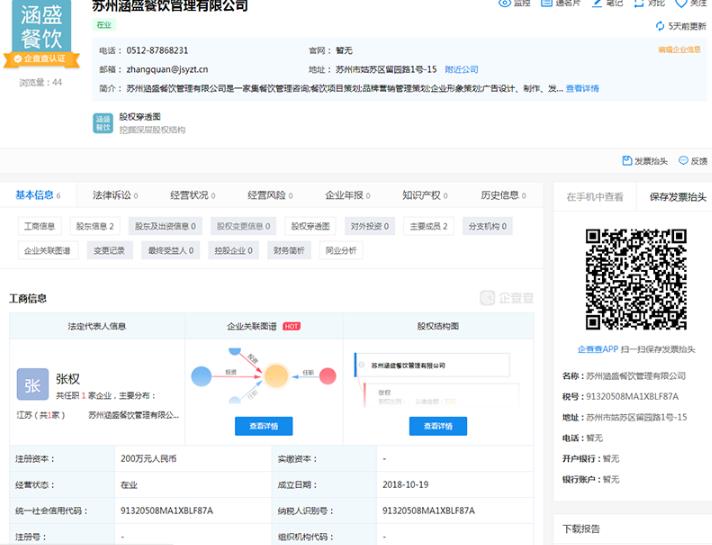This screenshot has height=545, width=712.
Task: Click the 张 avatar of legal representative
Action: [x=33, y=384]
